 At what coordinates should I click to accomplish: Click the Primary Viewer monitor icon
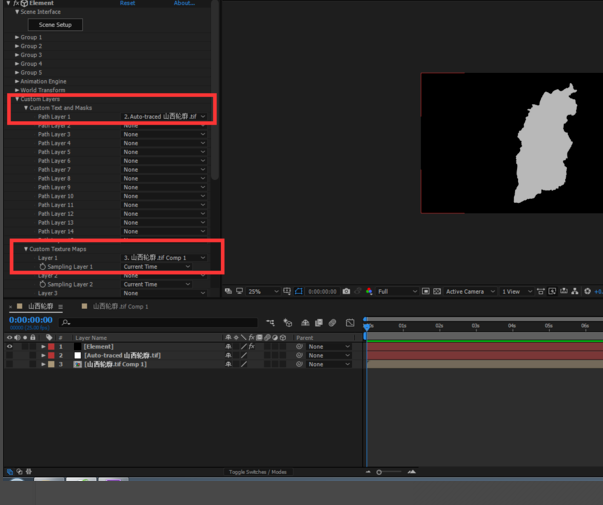(239, 291)
